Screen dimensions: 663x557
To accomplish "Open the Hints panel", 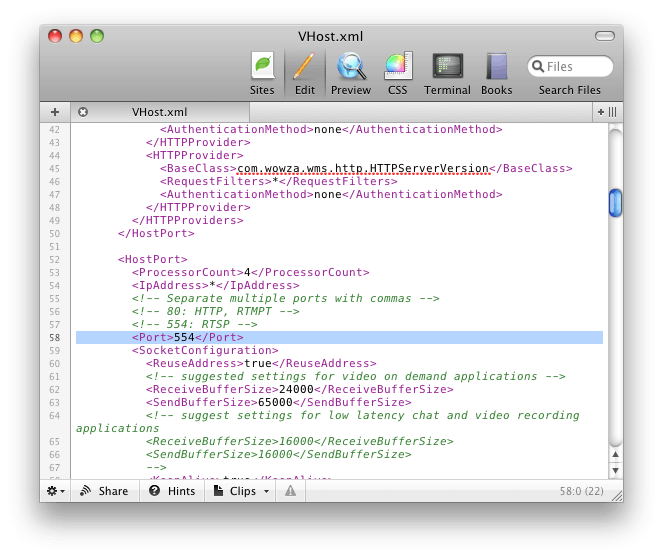I will [x=172, y=491].
